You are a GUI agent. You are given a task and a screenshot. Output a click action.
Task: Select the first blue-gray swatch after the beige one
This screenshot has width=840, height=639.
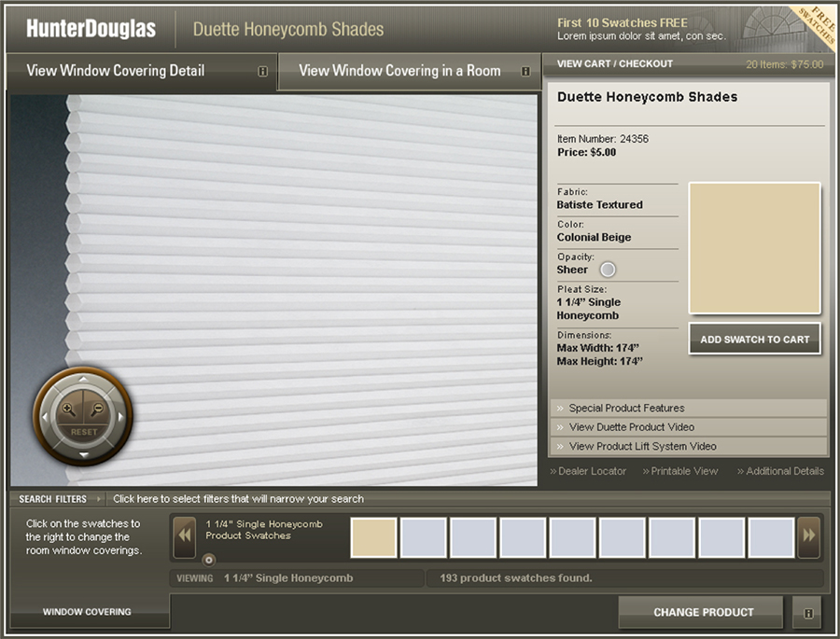click(x=423, y=537)
